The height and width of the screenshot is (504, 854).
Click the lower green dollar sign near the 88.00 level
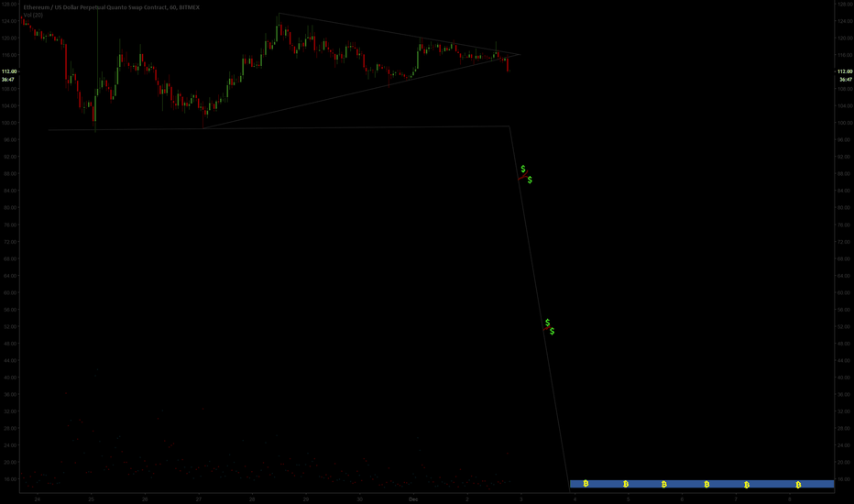[x=530, y=180]
